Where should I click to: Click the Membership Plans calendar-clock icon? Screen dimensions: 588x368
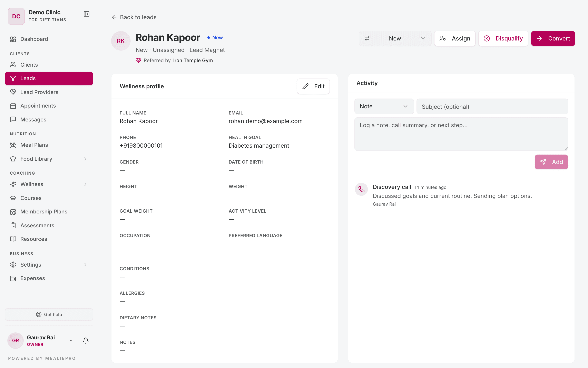tap(13, 212)
